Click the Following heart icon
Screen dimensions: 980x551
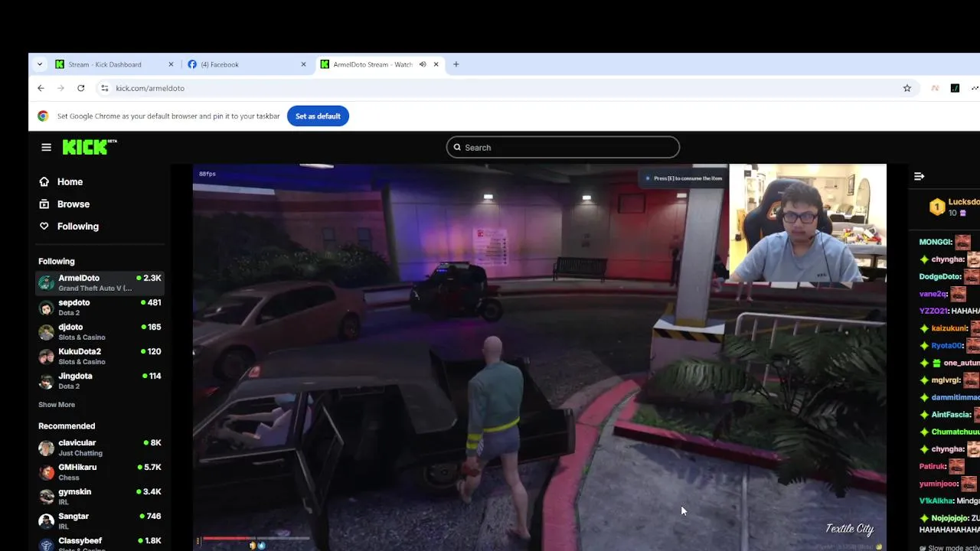pyautogui.click(x=44, y=226)
